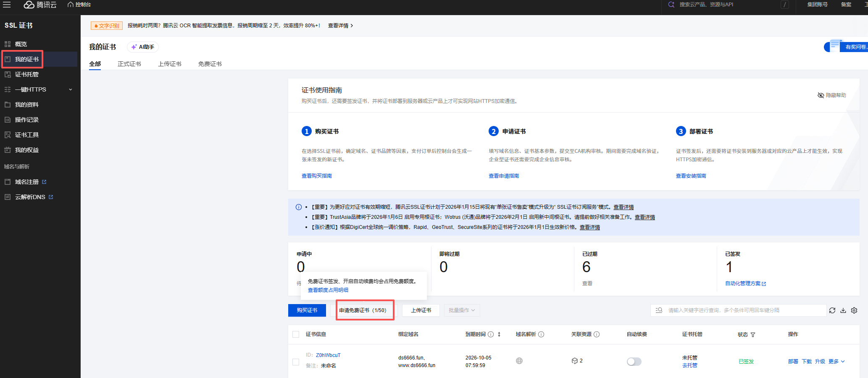
Task: Download the certificate list
Action: (x=843, y=310)
